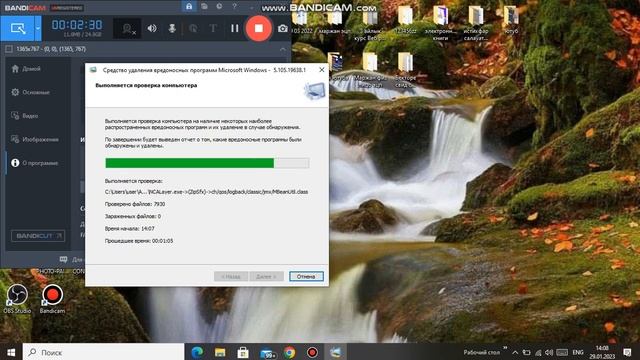This screenshot has height=360, width=640.
Task: Open the notification center icon
Action: pyautogui.click(x=627, y=352)
